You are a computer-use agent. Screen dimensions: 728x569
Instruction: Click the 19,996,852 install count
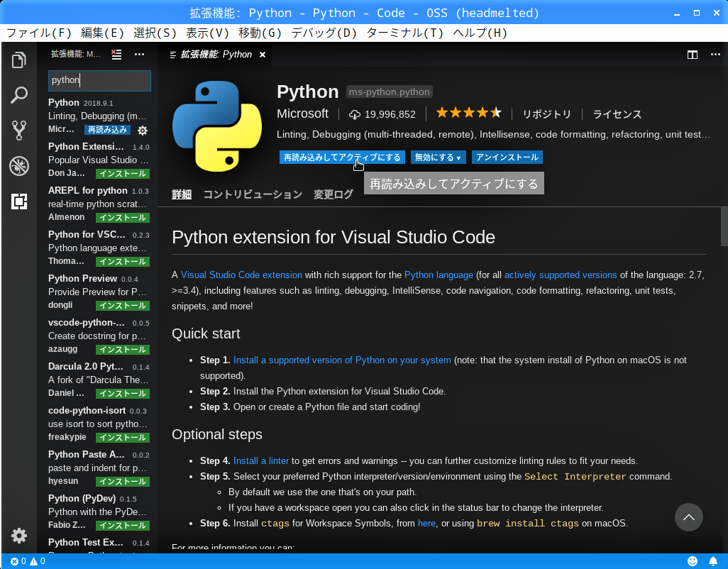coord(382,114)
